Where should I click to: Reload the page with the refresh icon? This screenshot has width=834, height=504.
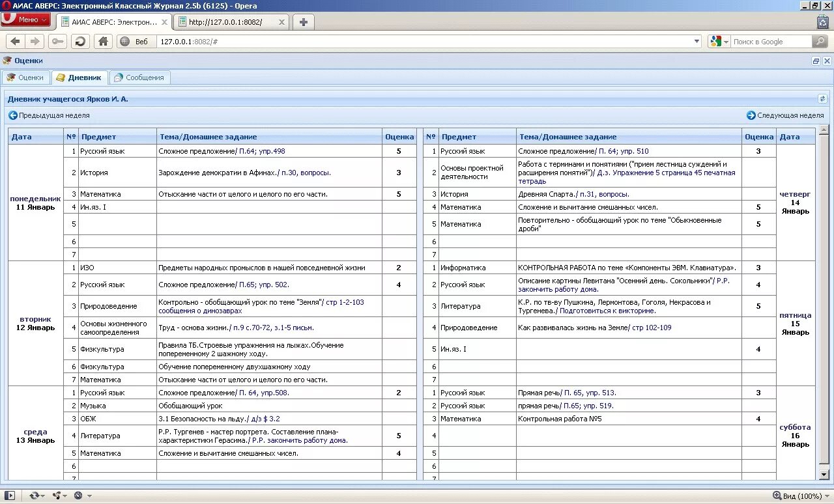80,42
